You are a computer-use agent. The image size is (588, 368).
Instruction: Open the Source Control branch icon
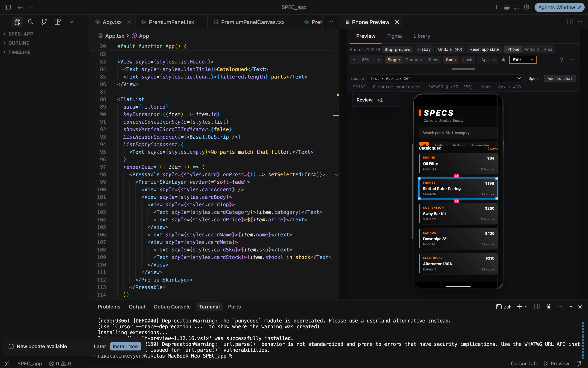tap(44, 22)
